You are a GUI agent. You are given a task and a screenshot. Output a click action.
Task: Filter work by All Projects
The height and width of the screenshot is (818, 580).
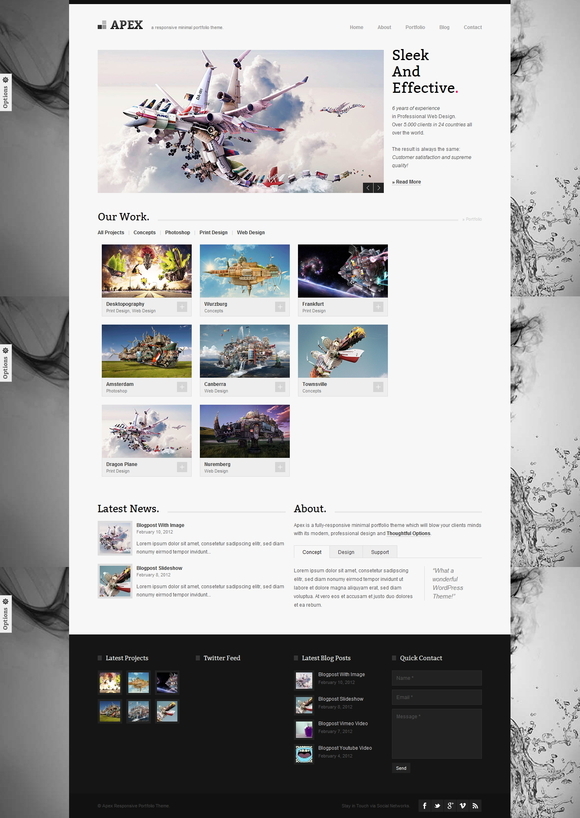pyautogui.click(x=111, y=233)
